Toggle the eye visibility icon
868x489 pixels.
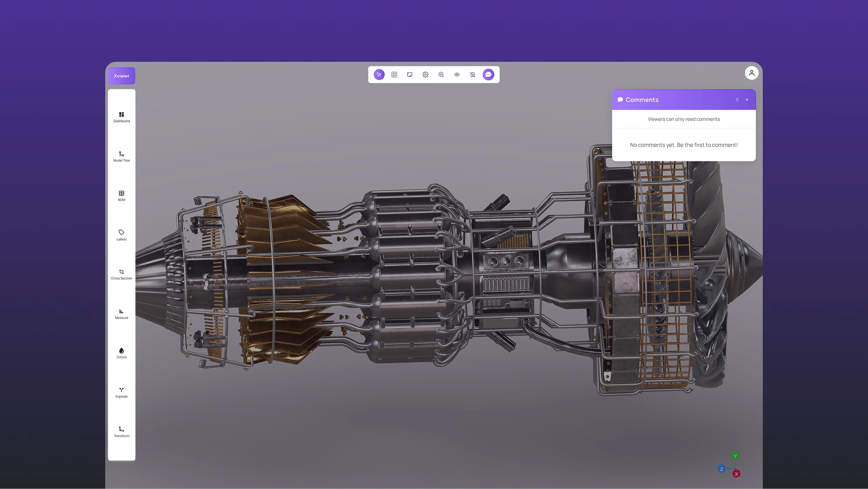pos(457,75)
